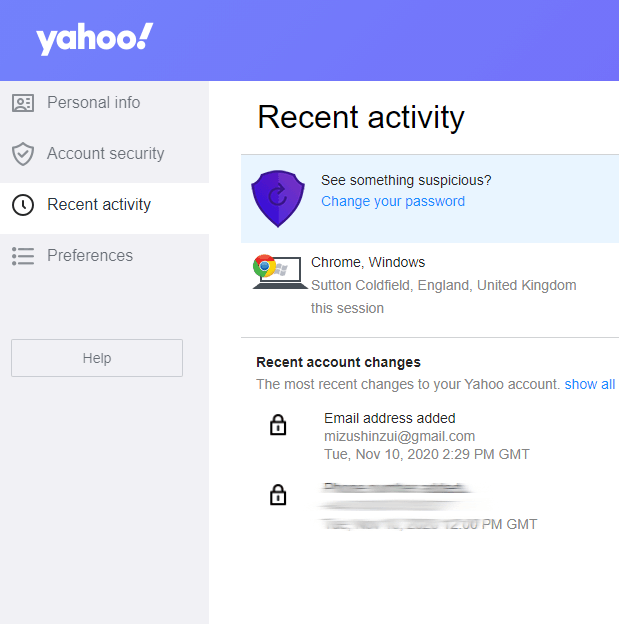619x624 pixels.
Task: Open Preferences from the sidebar
Action: (90, 256)
